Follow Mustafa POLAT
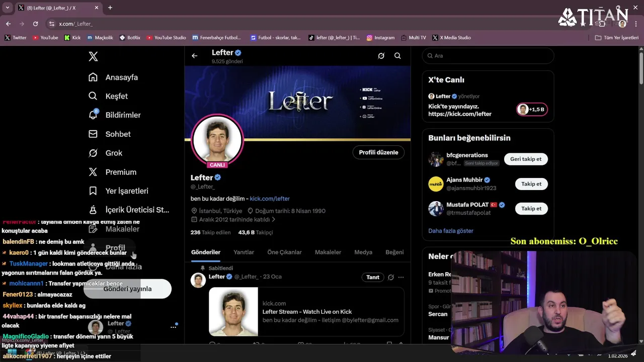Viewport: 644px width, 362px height. (x=531, y=209)
